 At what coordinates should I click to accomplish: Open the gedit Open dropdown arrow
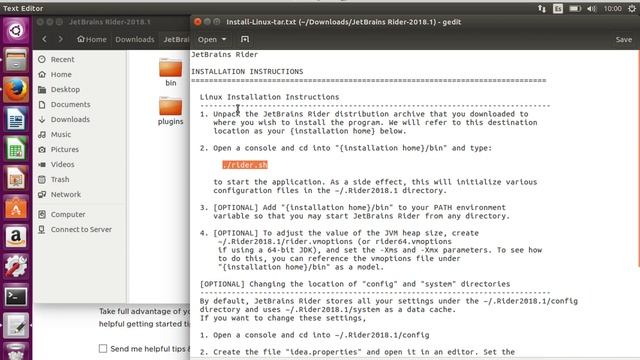[x=224, y=39]
